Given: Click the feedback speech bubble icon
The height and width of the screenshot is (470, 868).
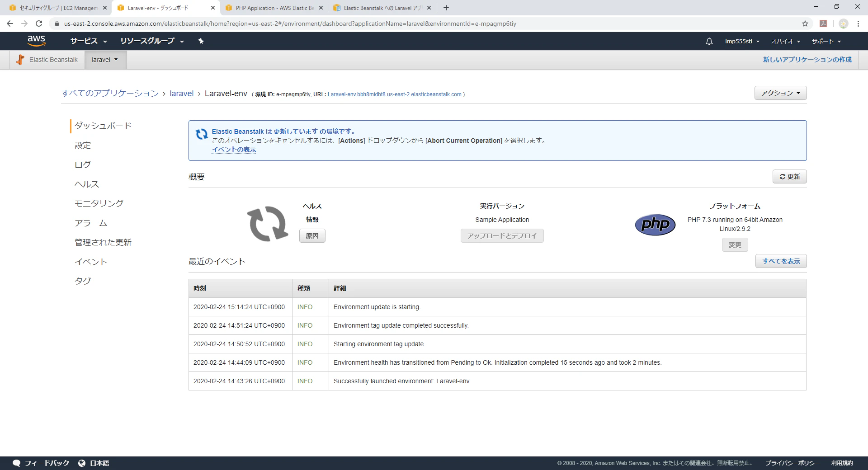Looking at the screenshot, I should [17, 463].
